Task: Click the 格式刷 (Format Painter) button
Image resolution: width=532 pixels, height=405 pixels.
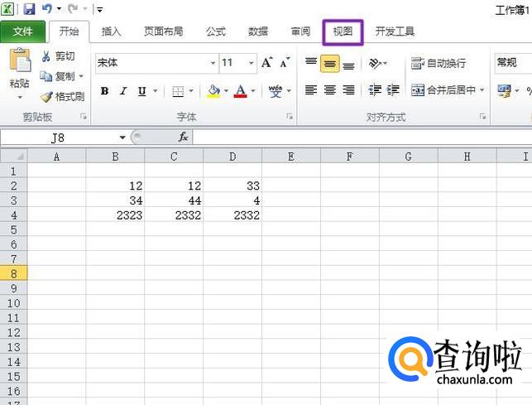Action: (x=62, y=97)
